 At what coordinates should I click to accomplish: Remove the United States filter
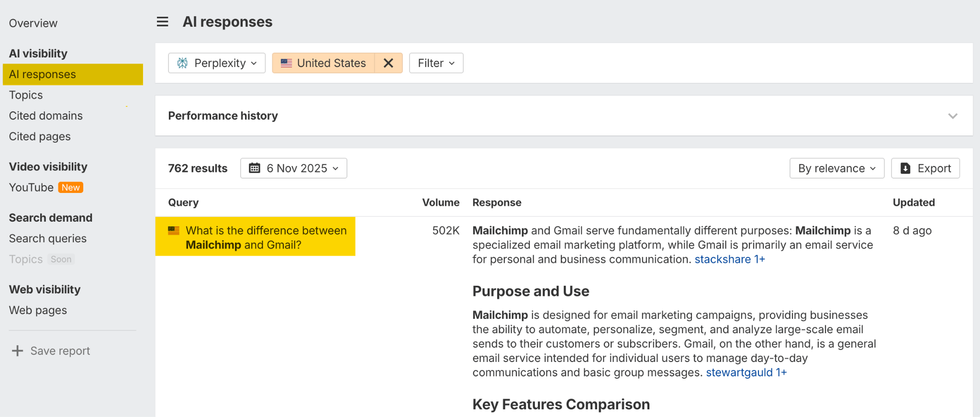388,63
